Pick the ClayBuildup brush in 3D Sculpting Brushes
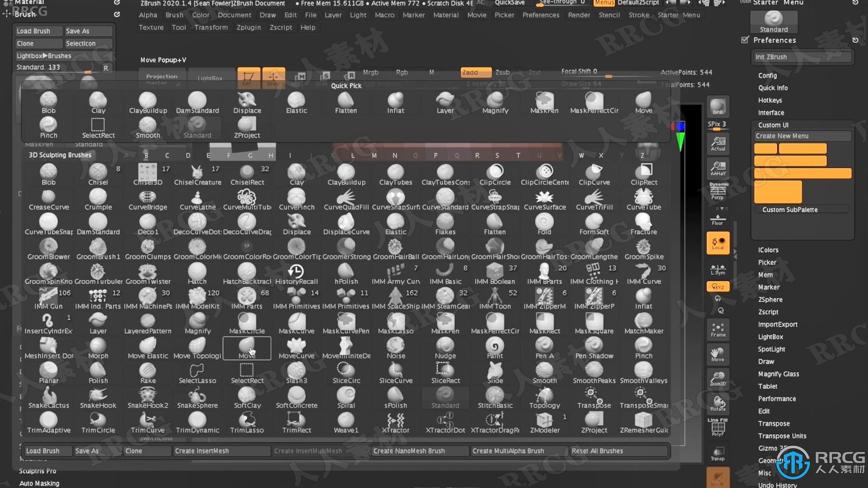The image size is (868, 488). tap(346, 175)
